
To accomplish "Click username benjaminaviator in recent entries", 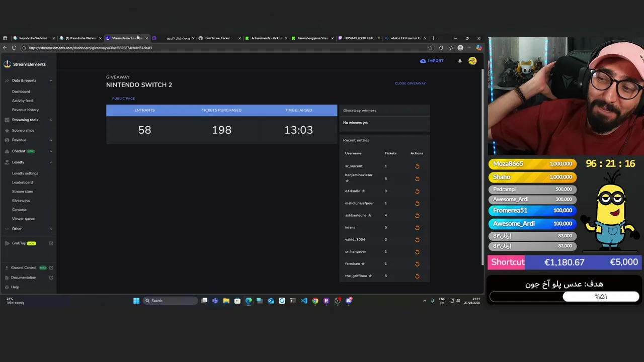I will coord(359,175).
